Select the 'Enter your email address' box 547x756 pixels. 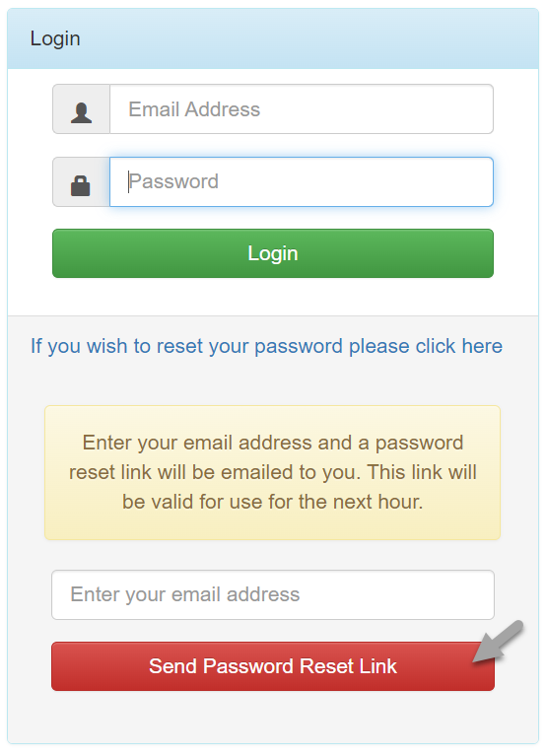click(273, 594)
